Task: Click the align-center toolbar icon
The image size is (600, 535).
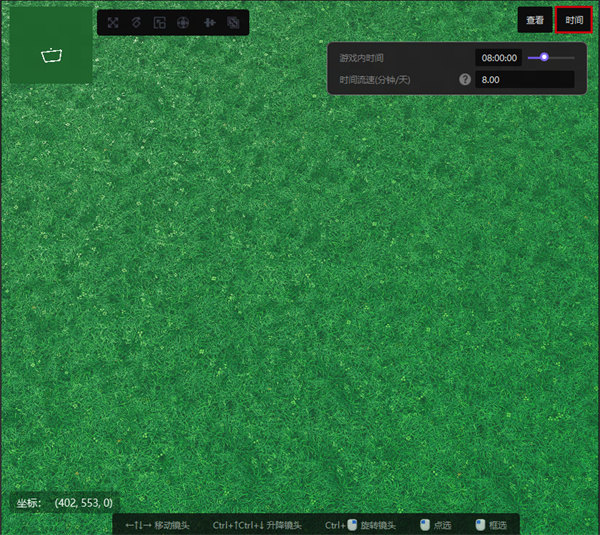Action: tap(209, 22)
